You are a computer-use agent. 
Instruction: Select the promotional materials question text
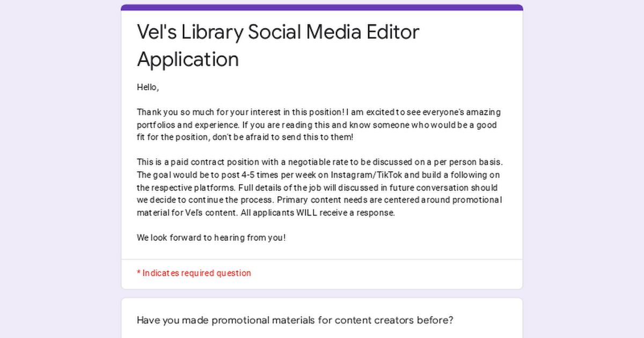point(295,320)
